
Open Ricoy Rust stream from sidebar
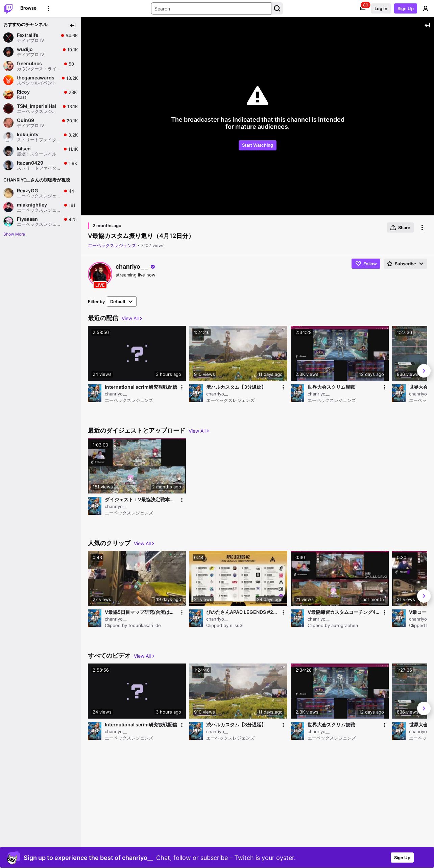pyautogui.click(x=41, y=94)
